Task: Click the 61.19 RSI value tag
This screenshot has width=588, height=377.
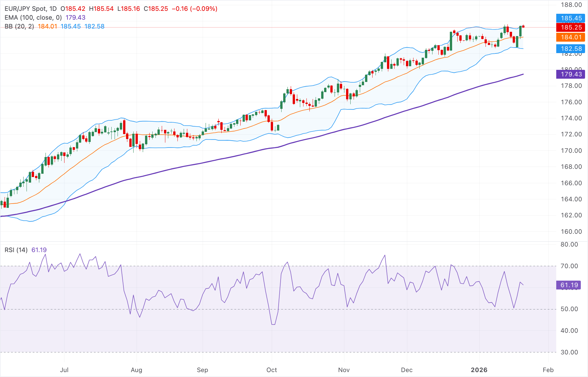Action: click(x=569, y=285)
